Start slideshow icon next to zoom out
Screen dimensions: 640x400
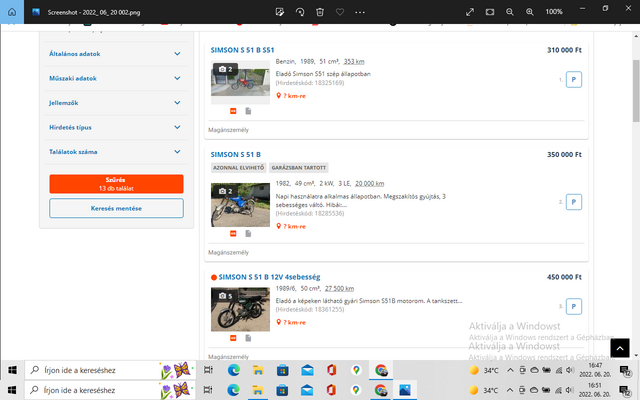490,12
